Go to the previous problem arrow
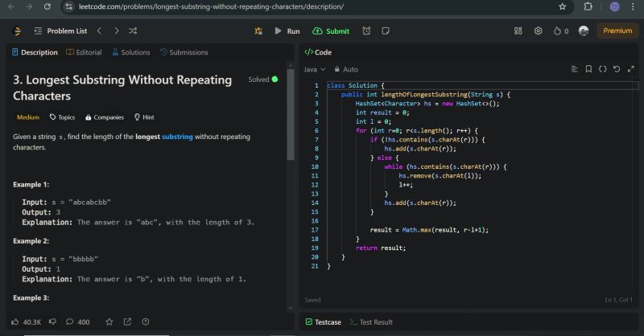This screenshot has width=644, height=336. (x=99, y=31)
